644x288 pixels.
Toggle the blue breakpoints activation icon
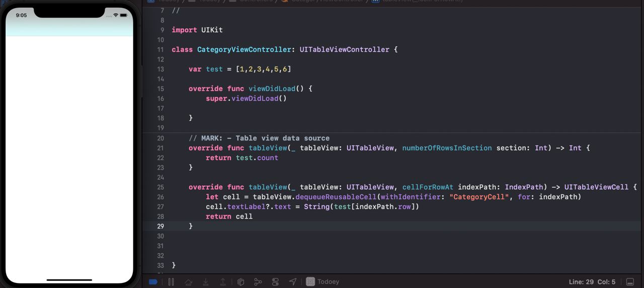point(153,282)
